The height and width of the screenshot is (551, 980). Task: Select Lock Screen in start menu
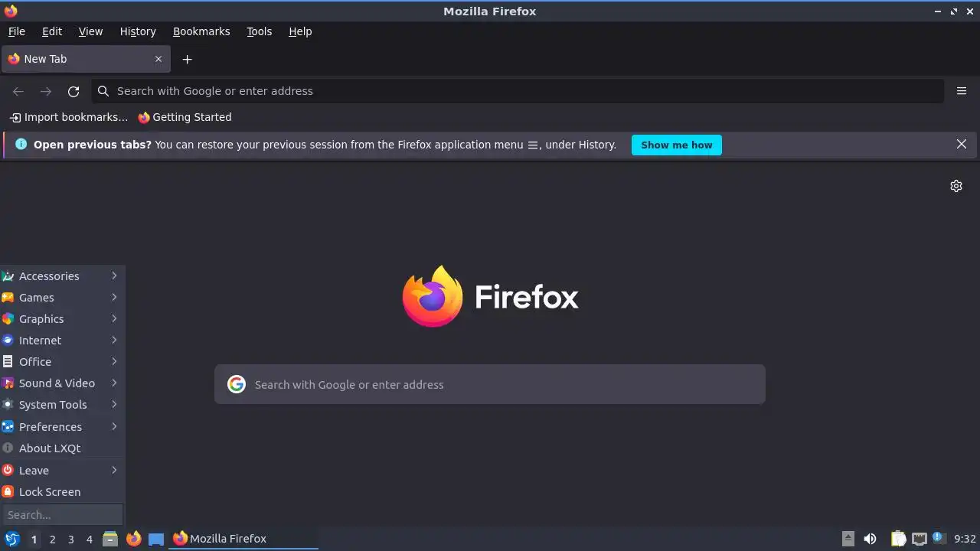[62, 491]
